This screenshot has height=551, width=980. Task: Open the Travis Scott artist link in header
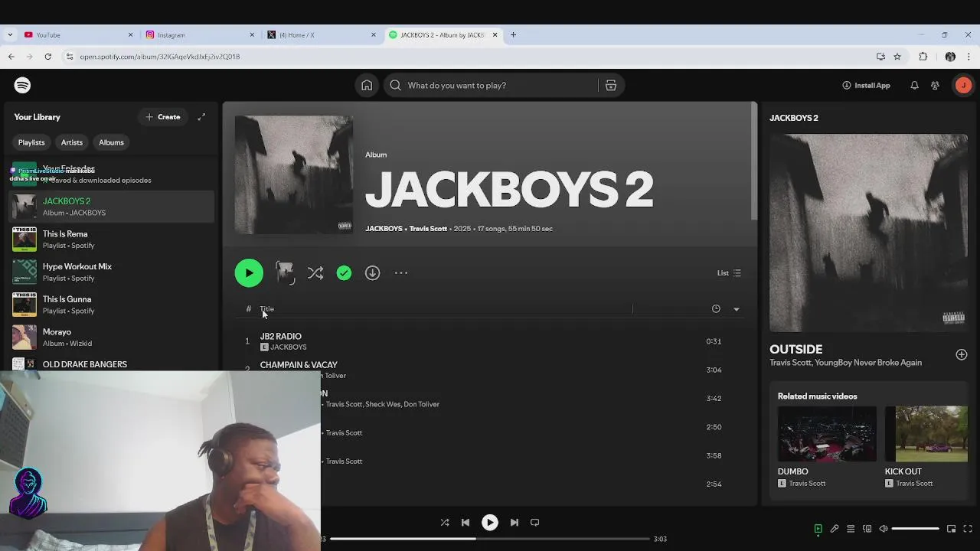coord(428,229)
